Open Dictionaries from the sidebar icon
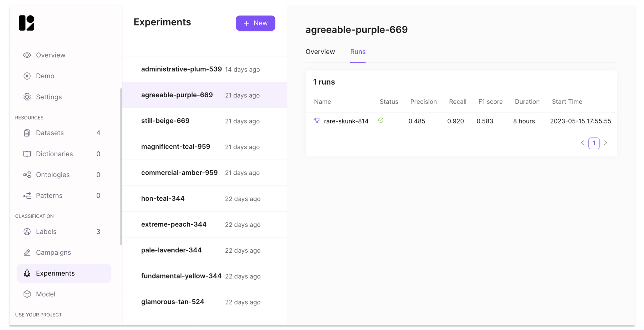Viewport: 644px width, 330px height. tap(27, 154)
